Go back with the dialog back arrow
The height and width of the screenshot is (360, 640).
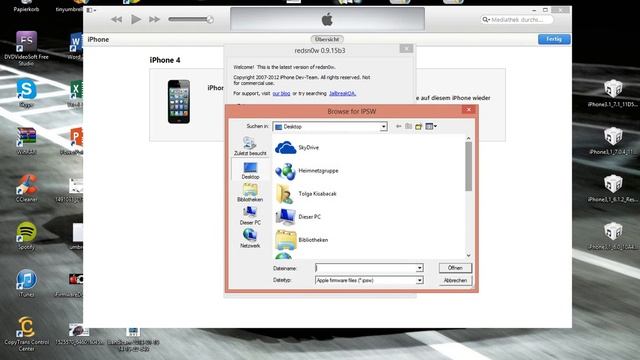pos(399,127)
